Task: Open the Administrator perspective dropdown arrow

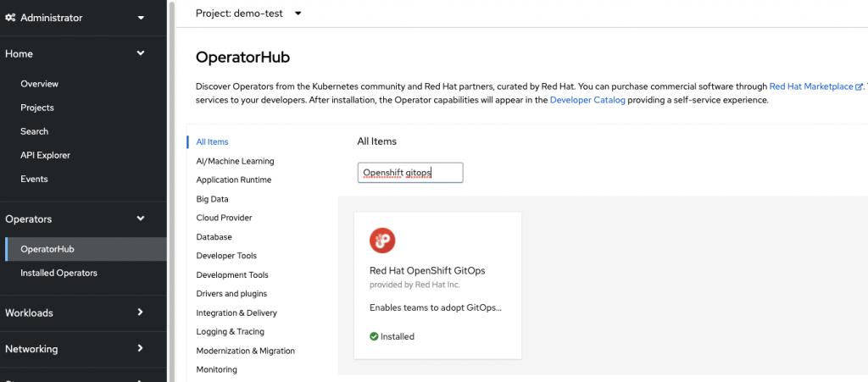Action: (x=142, y=18)
